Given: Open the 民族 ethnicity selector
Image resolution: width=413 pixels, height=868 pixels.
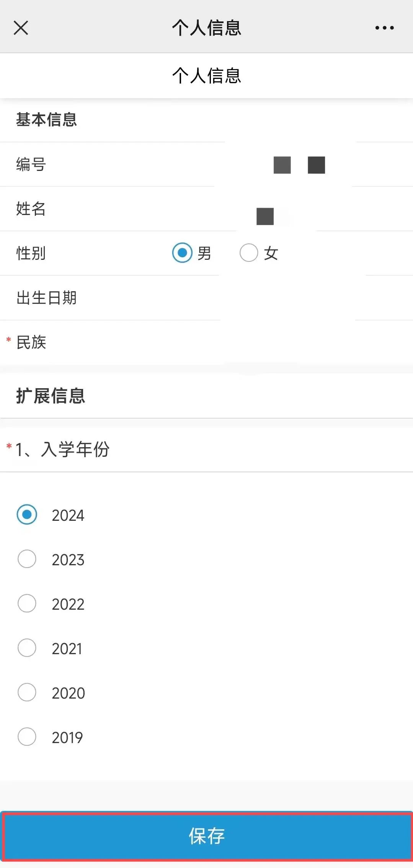Looking at the screenshot, I should pyautogui.click(x=287, y=342).
